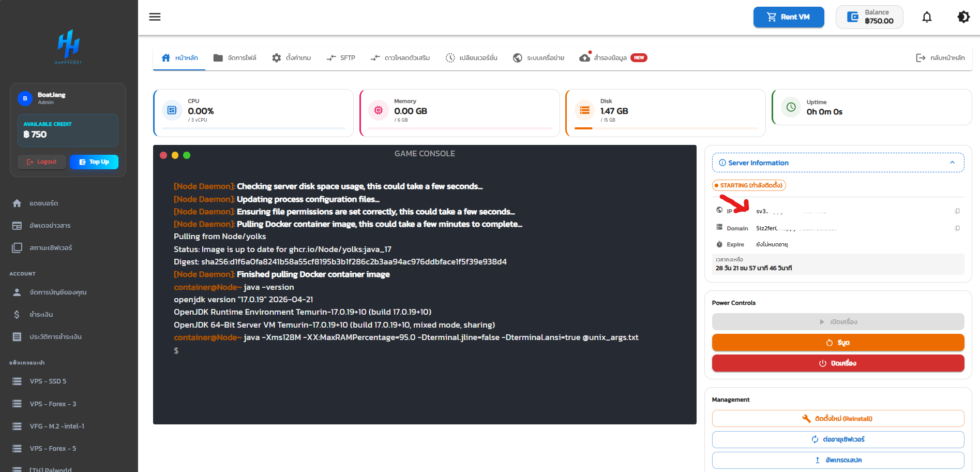
Task: Click the HappyHost logo
Action: 68,47
